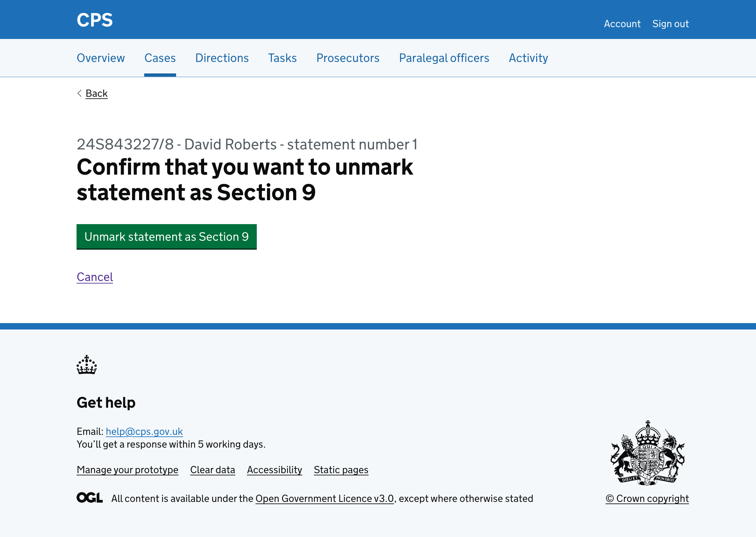
Task: Open the Prosecutors section
Action: (348, 58)
